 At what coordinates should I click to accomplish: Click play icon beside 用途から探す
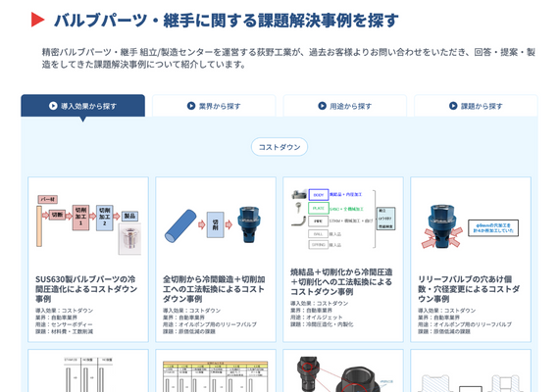[x=322, y=106]
